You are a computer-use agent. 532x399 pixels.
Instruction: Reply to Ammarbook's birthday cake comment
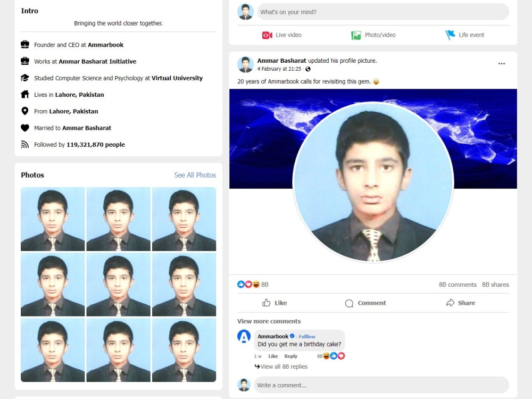pos(290,356)
